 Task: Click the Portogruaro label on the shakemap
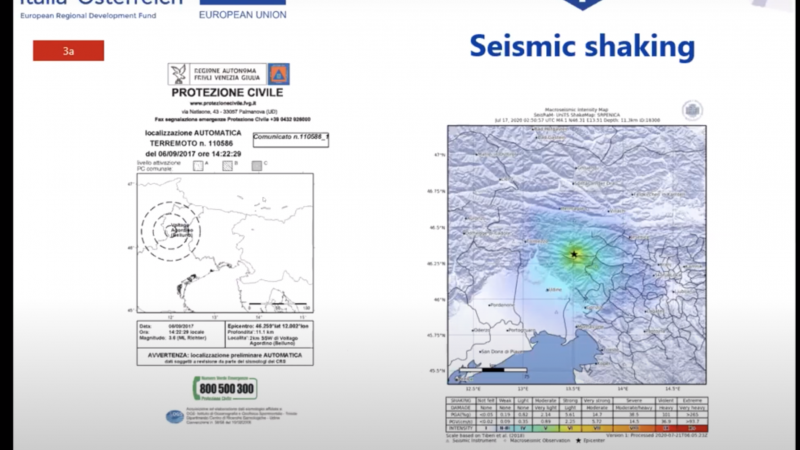point(522,330)
